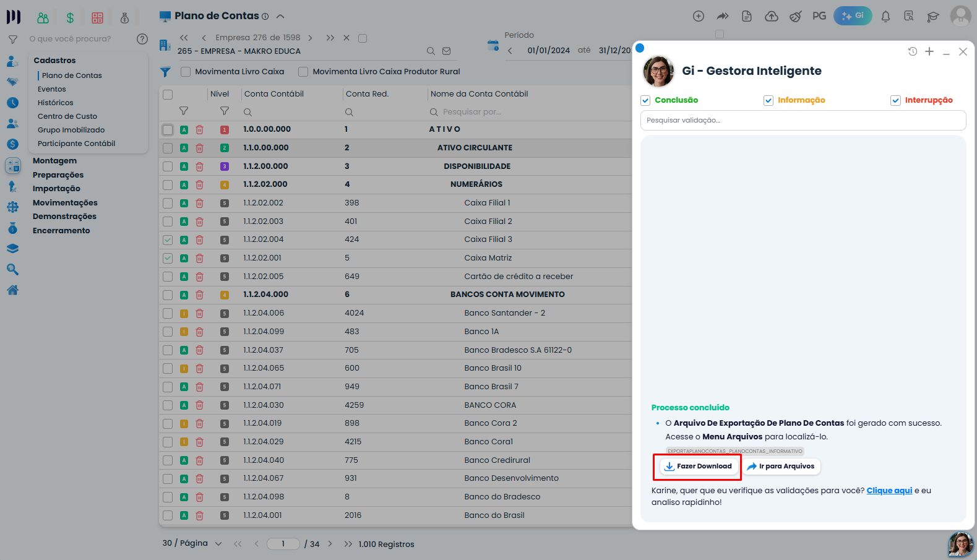Viewport: 977px width, 560px height.
Task: Expand the page size dropdown
Action: click(218, 543)
